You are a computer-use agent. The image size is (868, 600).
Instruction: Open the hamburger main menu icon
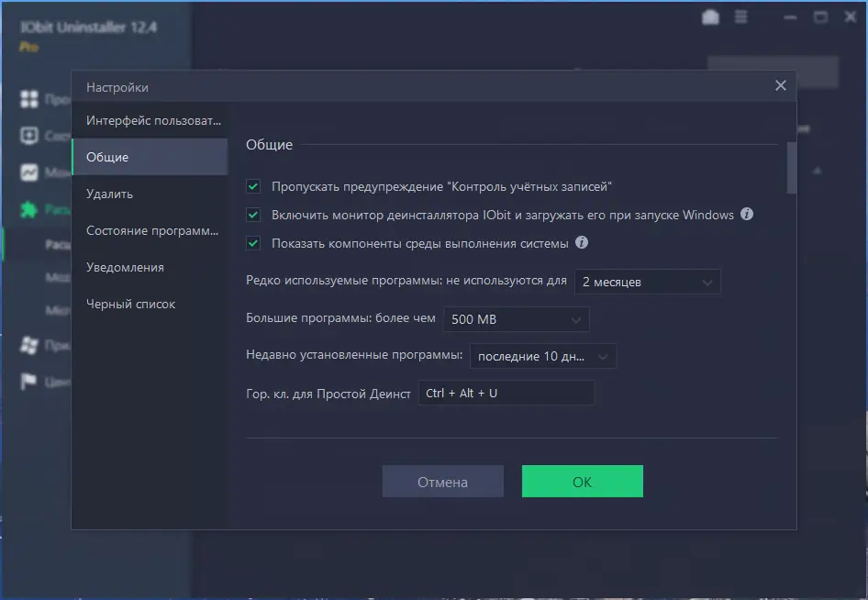click(740, 16)
